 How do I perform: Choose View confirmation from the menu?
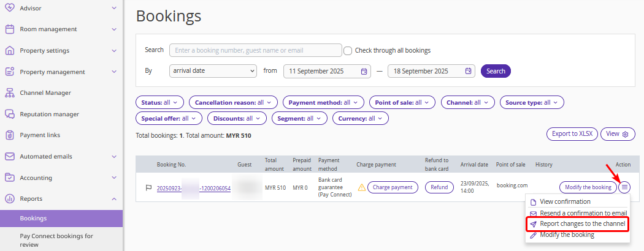click(564, 202)
